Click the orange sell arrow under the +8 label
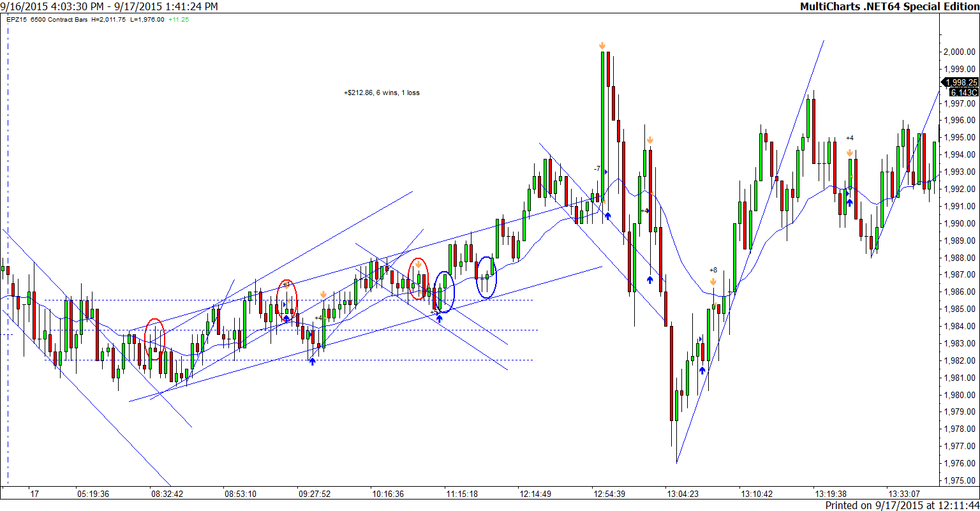 click(713, 281)
